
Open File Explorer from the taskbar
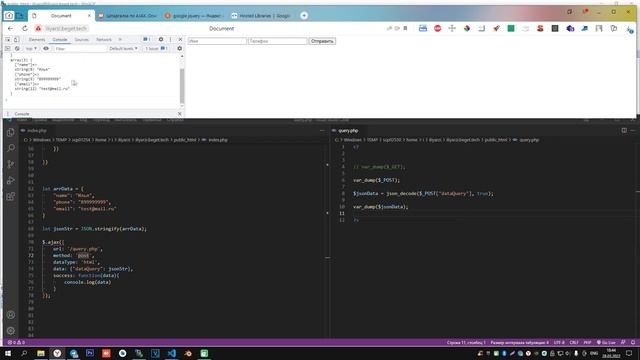pyautogui.click(x=41, y=353)
